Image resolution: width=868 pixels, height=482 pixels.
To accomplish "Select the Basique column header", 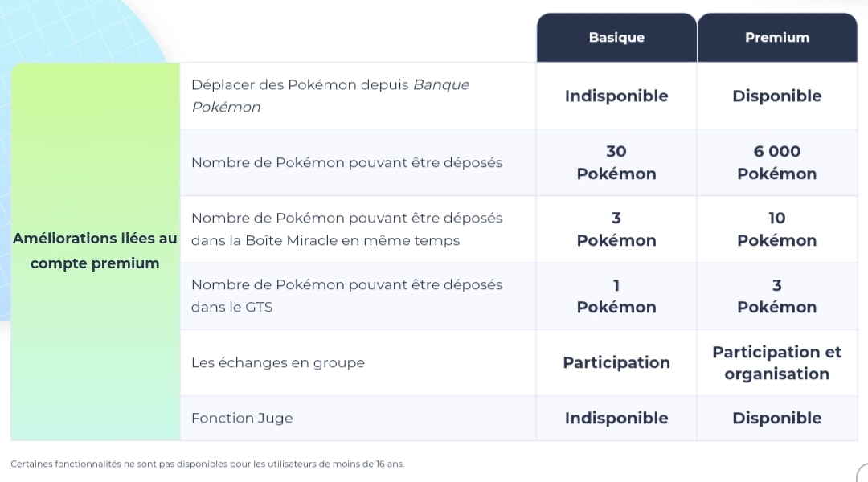I will pos(616,38).
